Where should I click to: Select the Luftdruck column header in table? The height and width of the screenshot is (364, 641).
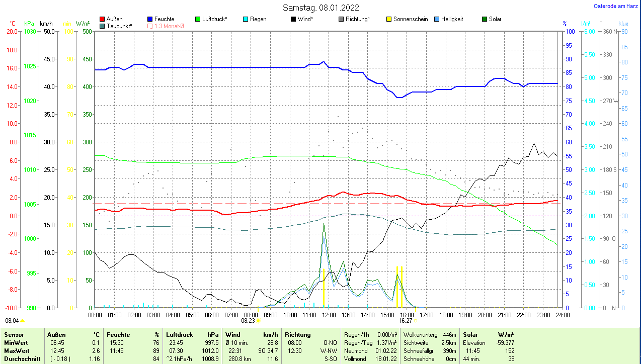[180, 334]
